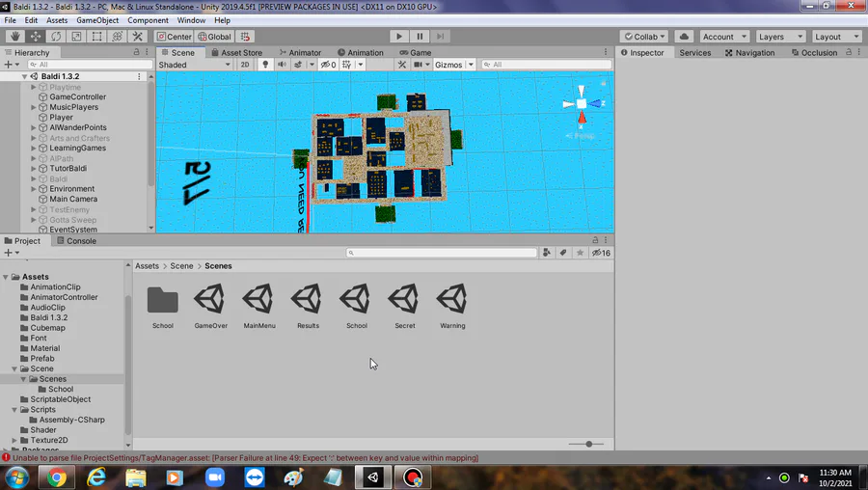The image size is (868, 490).
Task: Toggle Global rotation mode
Action: click(x=214, y=37)
